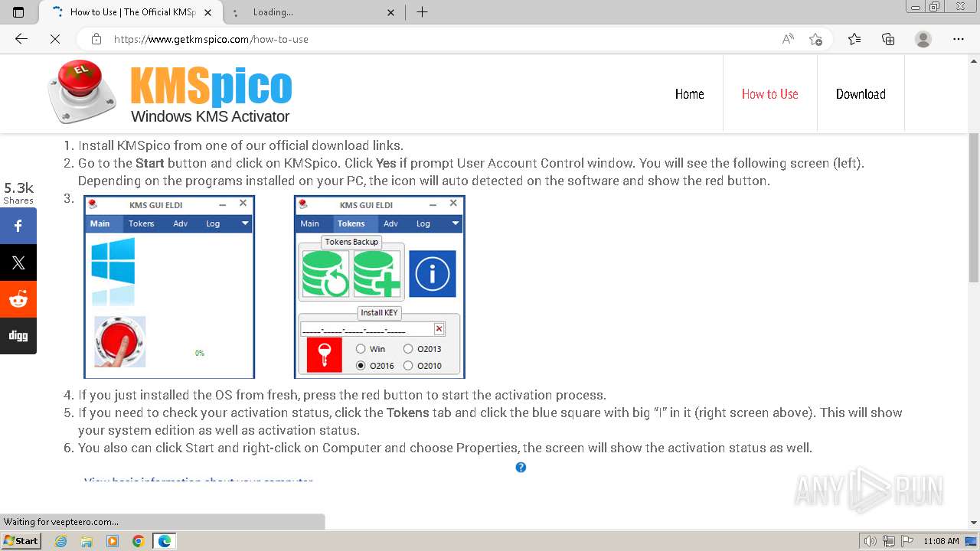Click the 5.3k Shares counter
Screen dimensions: 980x551
[18, 193]
